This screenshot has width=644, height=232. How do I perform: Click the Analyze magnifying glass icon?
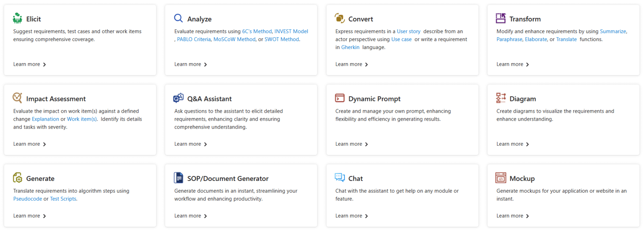coord(179,18)
